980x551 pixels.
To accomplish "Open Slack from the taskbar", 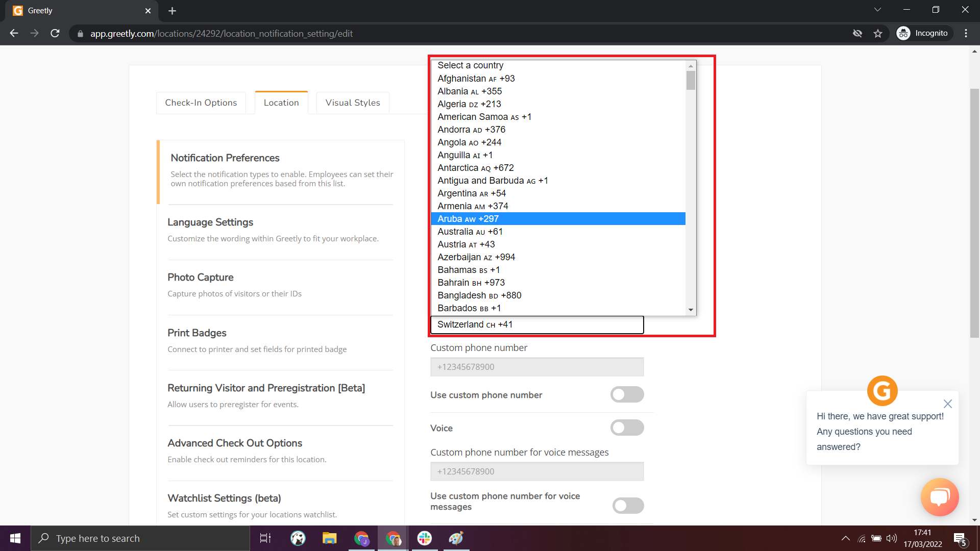I will 425,538.
